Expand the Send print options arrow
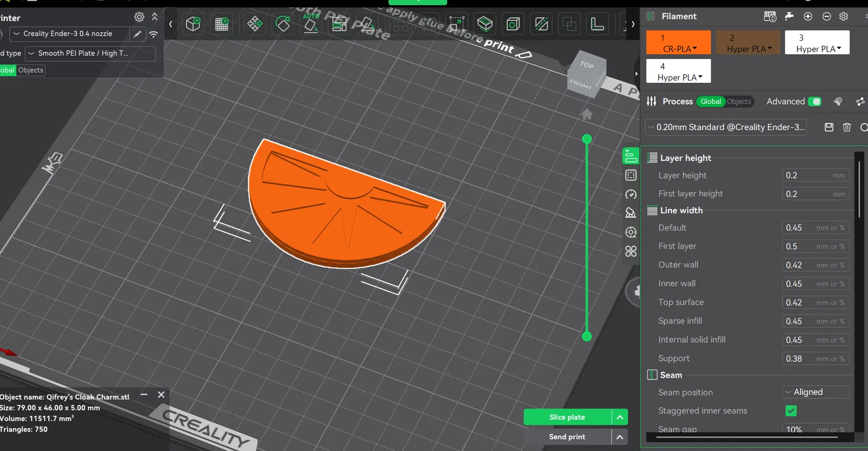This screenshot has width=868, height=451. 620,437
